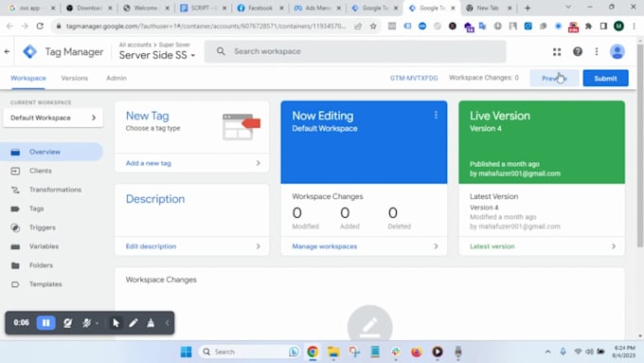Select the recorder's highlighter tool
Image resolution: width=644 pixels, height=363 pixels.
[151, 323]
